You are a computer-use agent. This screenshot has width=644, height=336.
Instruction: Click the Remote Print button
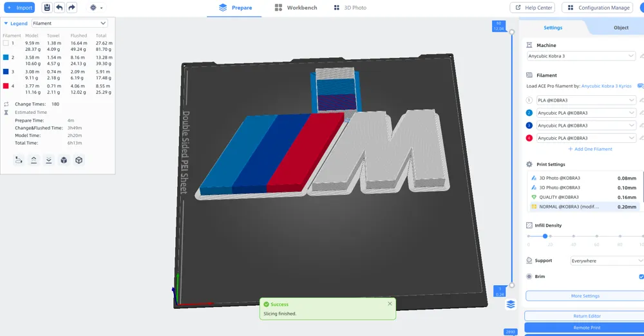587,328
